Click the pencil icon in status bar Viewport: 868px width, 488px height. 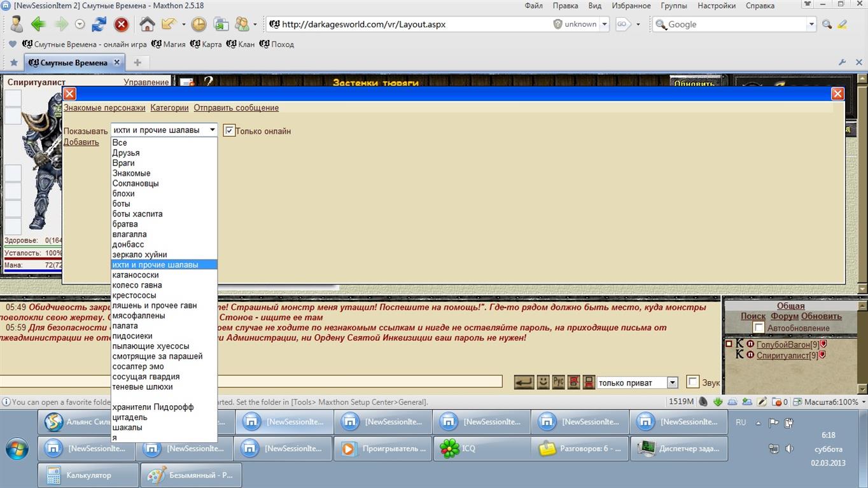click(762, 401)
